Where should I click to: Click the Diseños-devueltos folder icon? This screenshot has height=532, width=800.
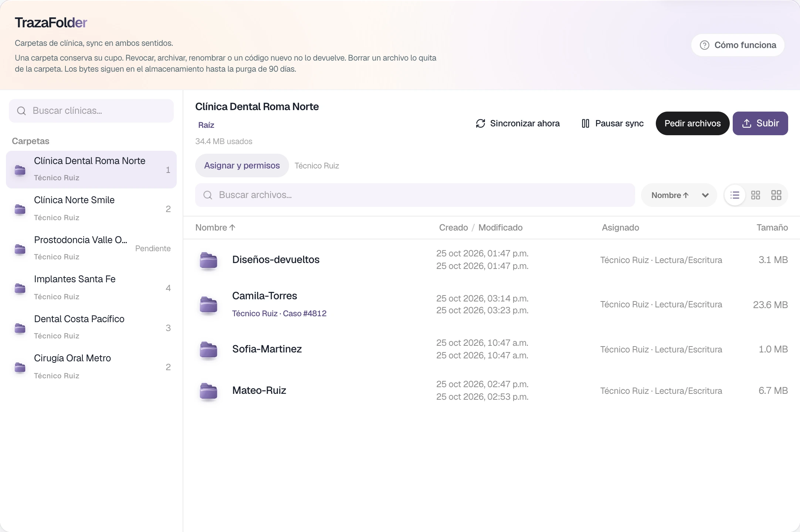209,260
